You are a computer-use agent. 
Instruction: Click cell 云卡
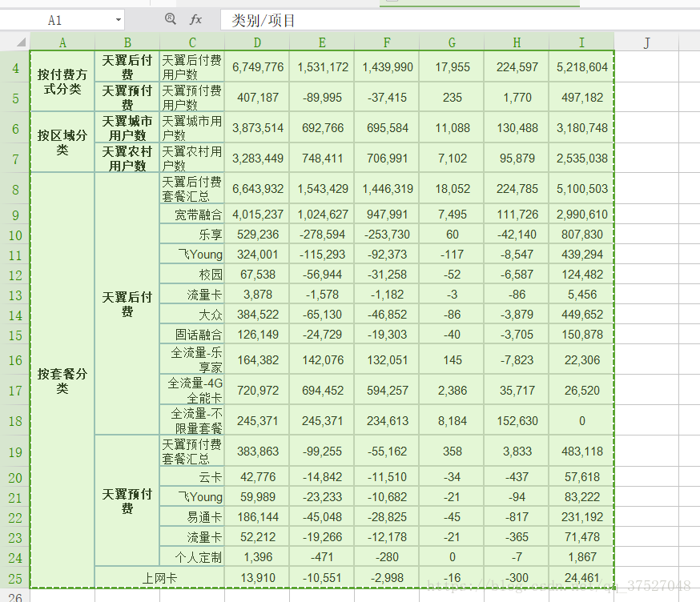tap(192, 476)
